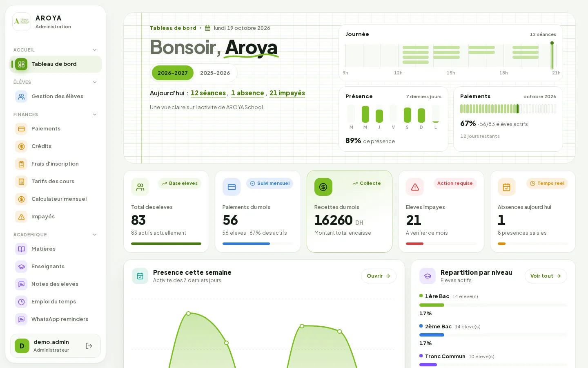
Task: Click the Impayés warning triangle icon
Action: (22, 217)
